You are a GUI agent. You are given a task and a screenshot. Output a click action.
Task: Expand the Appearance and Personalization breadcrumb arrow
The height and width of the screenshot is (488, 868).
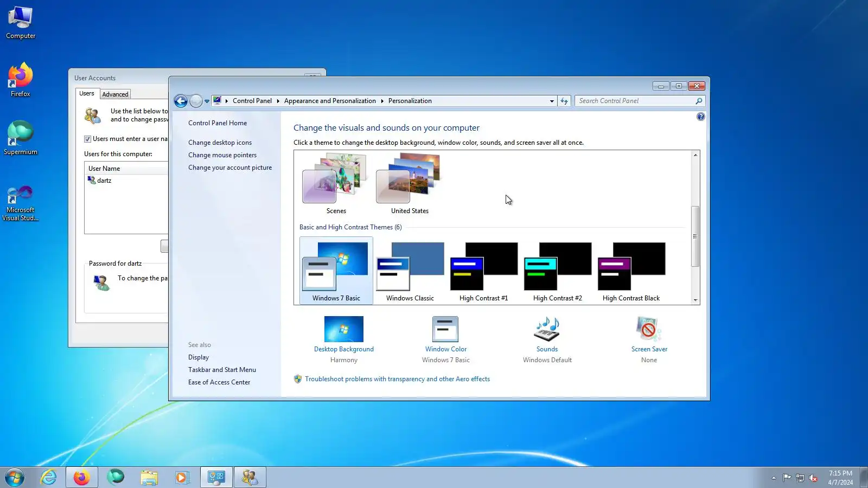[x=382, y=101]
